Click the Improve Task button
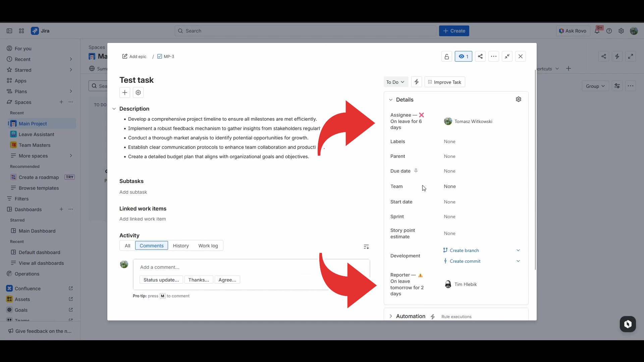Screen dimensions: 644x362 [444, 82]
